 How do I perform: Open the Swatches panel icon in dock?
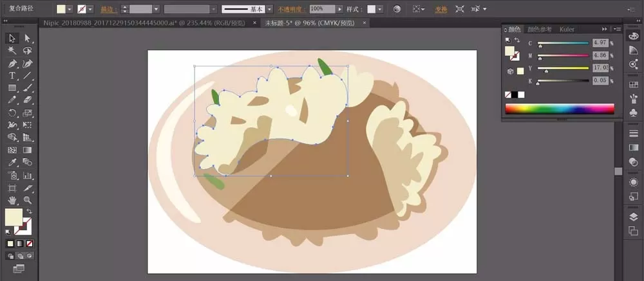[633, 84]
